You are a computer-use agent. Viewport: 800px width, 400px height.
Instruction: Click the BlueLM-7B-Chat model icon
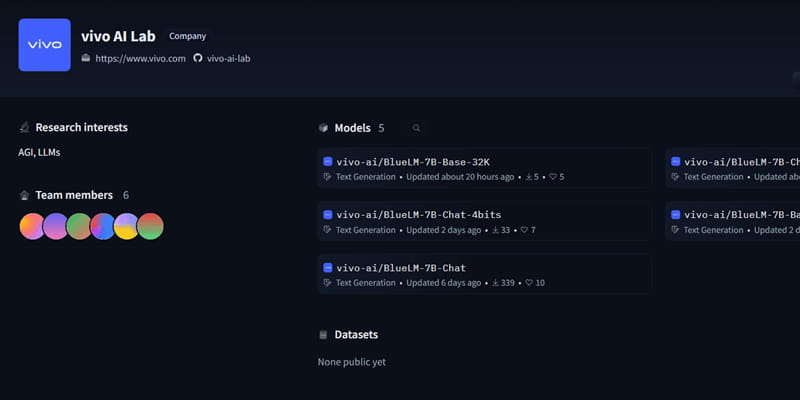327,268
